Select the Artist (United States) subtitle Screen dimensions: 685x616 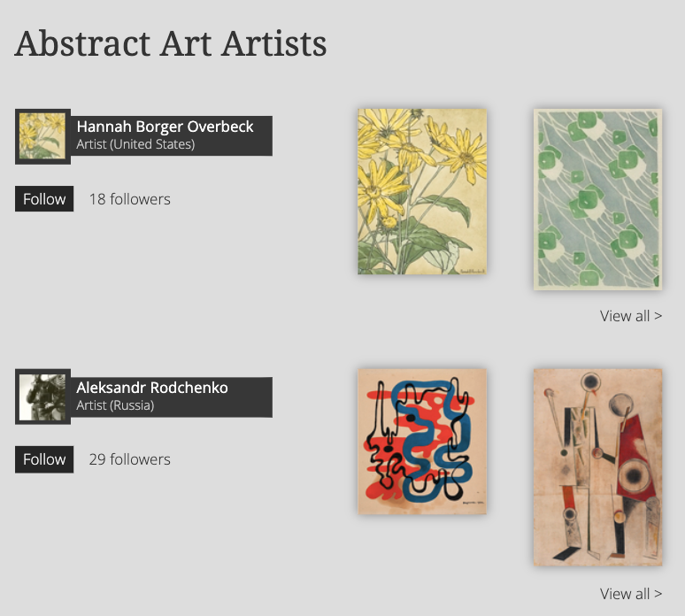135,144
